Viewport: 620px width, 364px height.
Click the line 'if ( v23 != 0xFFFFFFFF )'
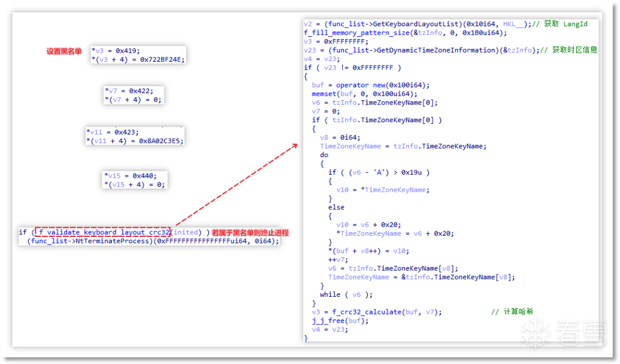coord(352,68)
